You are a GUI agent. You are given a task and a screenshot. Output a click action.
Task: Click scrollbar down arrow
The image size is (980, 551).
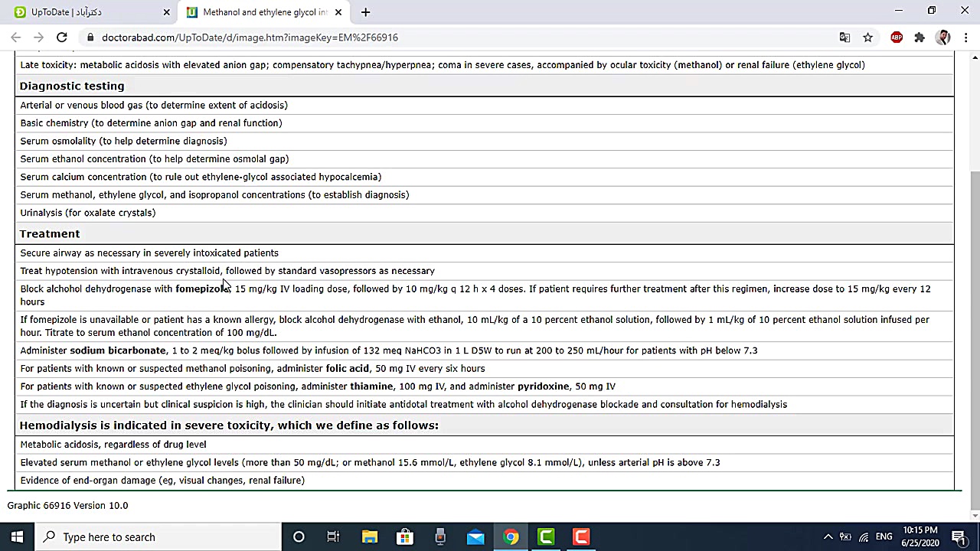[975, 516]
